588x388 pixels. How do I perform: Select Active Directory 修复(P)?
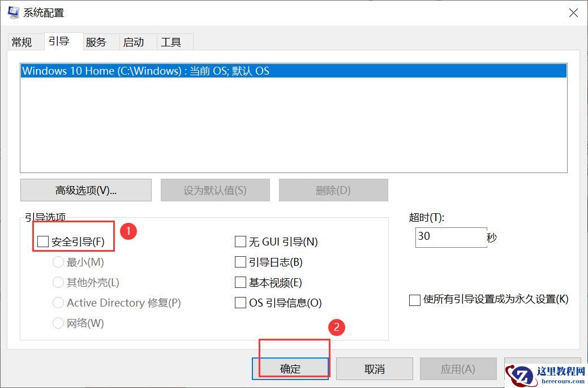[x=58, y=303]
